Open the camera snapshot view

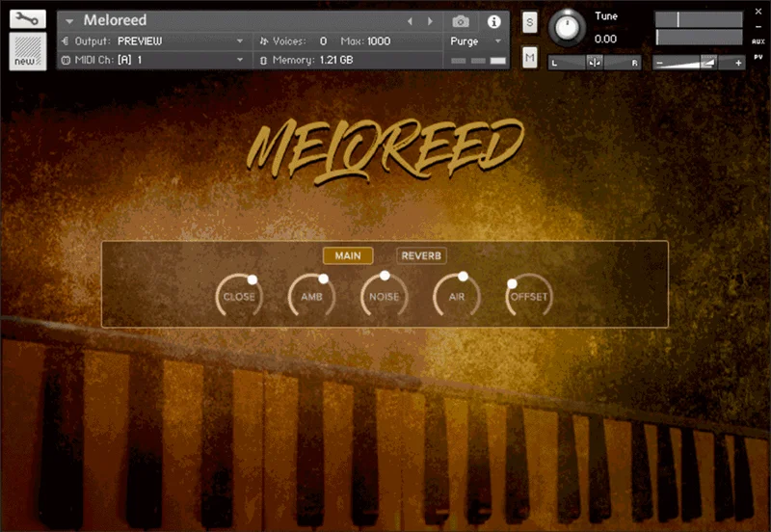pyautogui.click(x=461, y=21)
